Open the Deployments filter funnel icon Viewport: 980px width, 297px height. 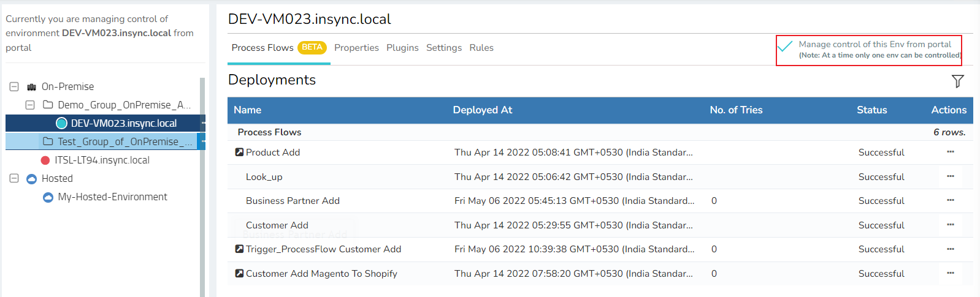click(957, 81)
